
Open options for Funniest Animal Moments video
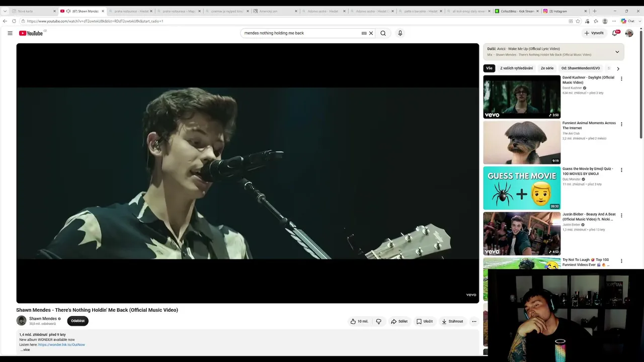click(x=621, y=124)
